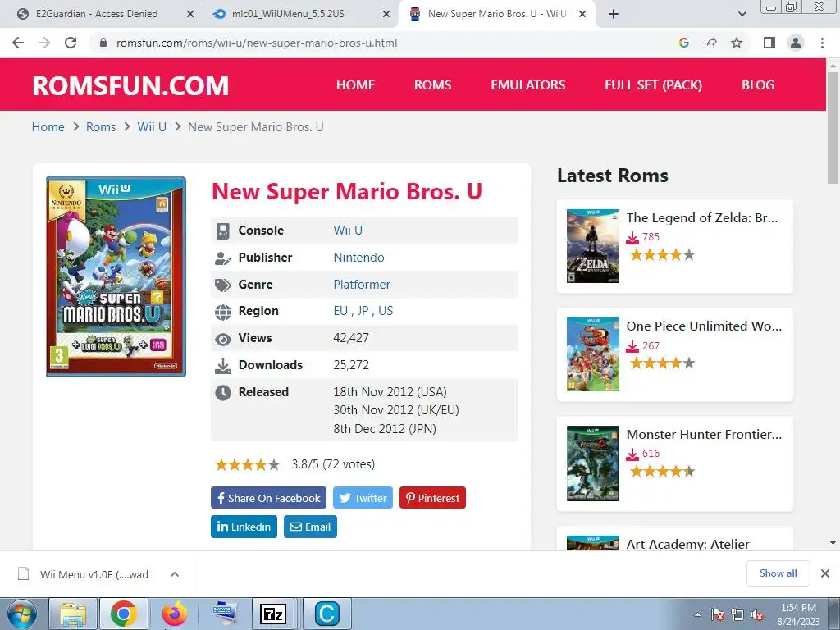Screen dimensions: 840x630
Task: Open a new tab with plus button
Action: [614, 14]
